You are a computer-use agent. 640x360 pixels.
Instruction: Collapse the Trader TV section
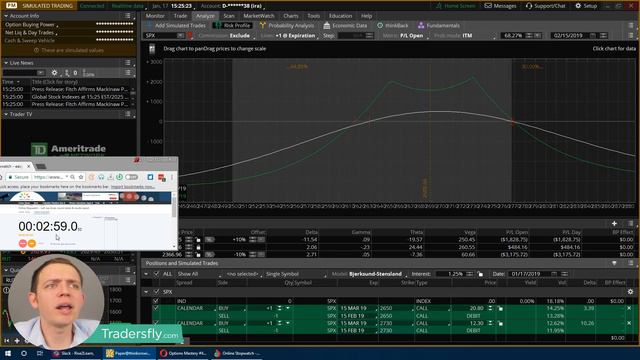[x=6, y=114]
